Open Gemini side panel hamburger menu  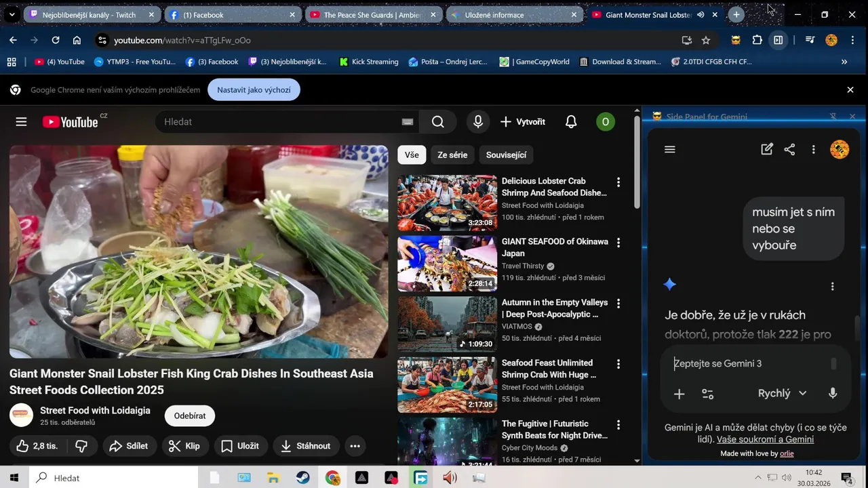point(670,150)
